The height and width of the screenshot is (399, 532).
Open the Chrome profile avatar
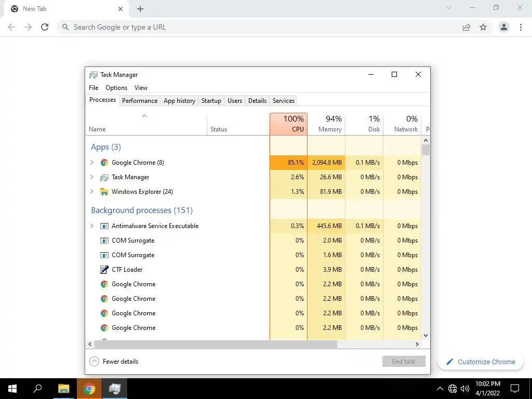[x=504, y=27]
